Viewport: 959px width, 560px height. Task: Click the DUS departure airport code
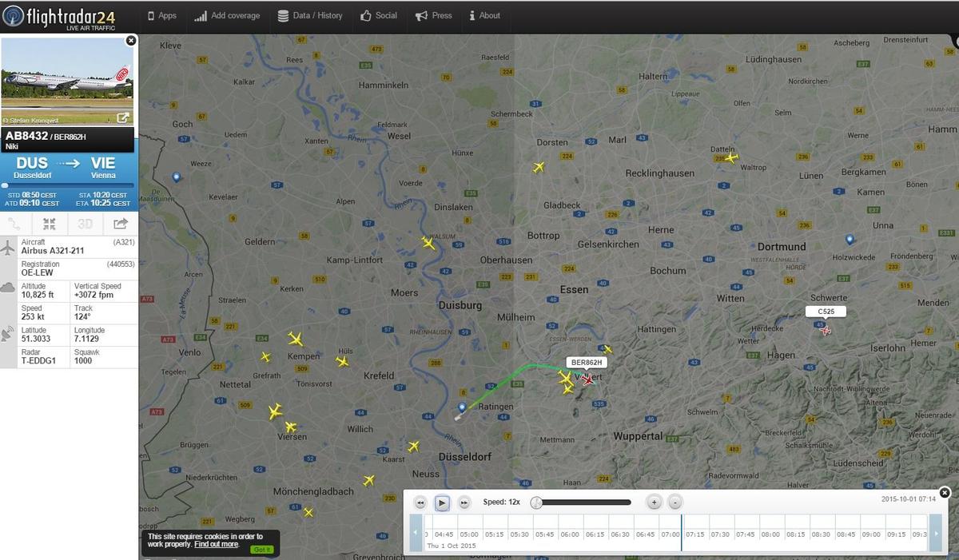pos(33,163)
